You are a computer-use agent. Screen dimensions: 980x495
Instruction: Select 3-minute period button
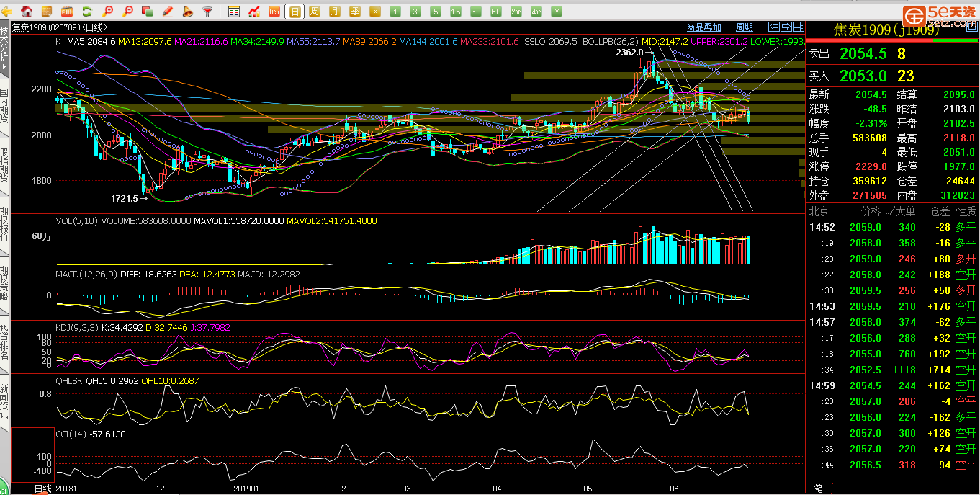[x=415, y=11]
